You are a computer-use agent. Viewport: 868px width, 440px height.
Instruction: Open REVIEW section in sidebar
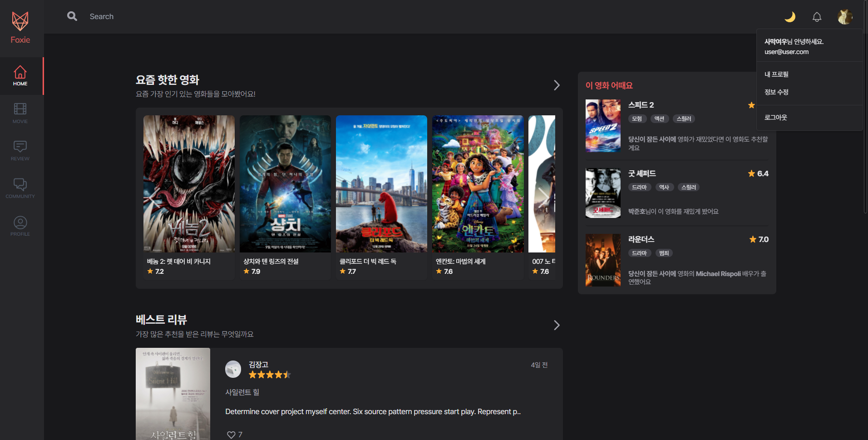[x=20, y=151]
